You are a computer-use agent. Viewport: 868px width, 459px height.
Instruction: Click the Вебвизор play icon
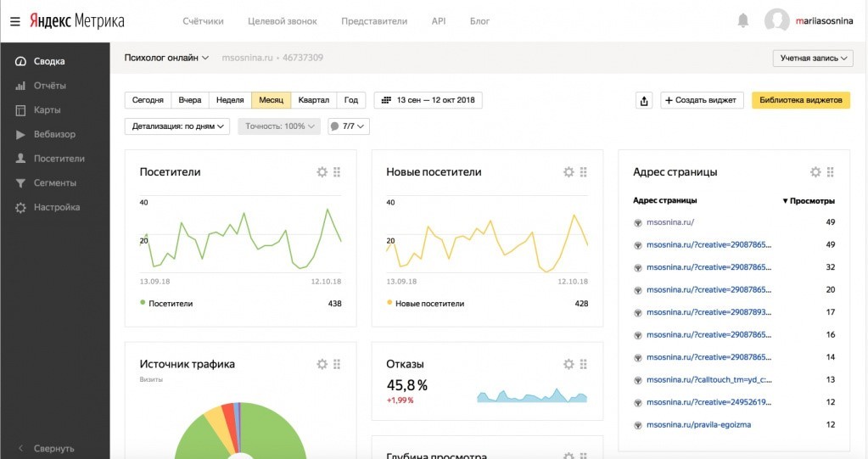[x=20, y=135]
